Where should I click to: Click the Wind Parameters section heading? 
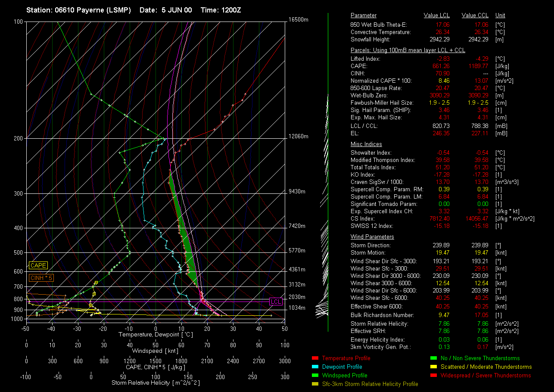[372, 237]
